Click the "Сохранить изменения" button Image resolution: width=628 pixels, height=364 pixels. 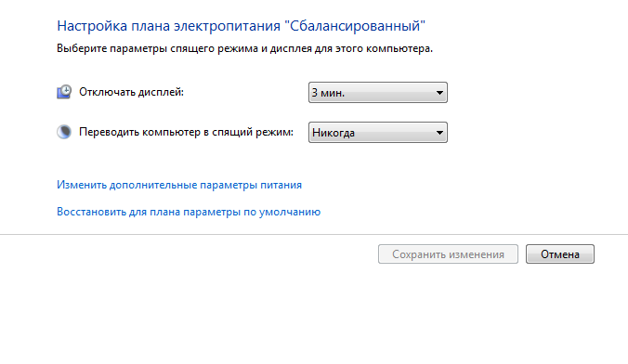[448, 254]
